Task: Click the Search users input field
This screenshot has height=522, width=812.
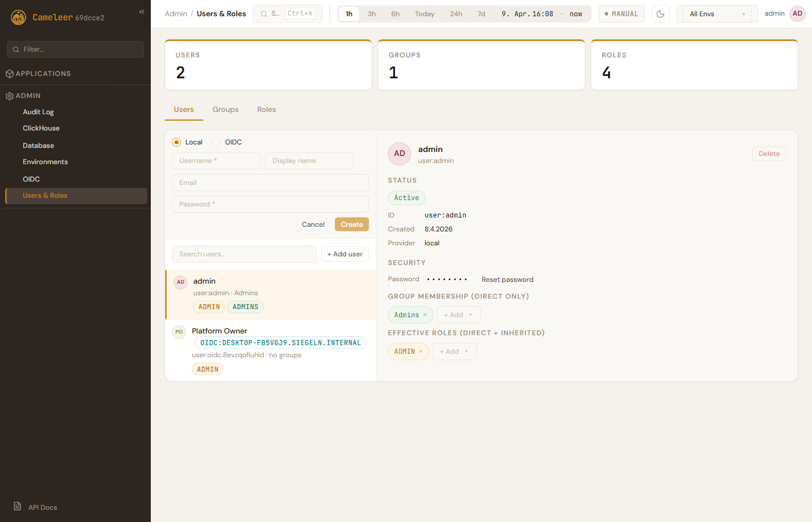Action: coord(244,254)
